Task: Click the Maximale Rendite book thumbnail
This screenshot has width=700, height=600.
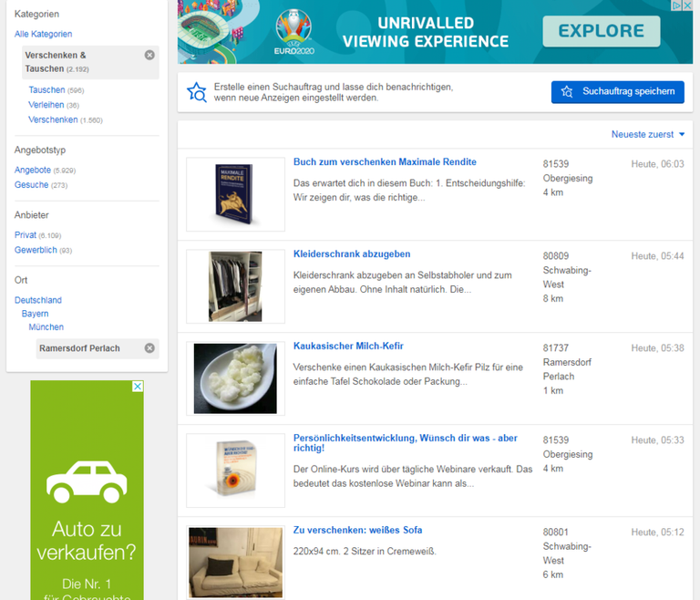Action: click(x=235, y=194)
